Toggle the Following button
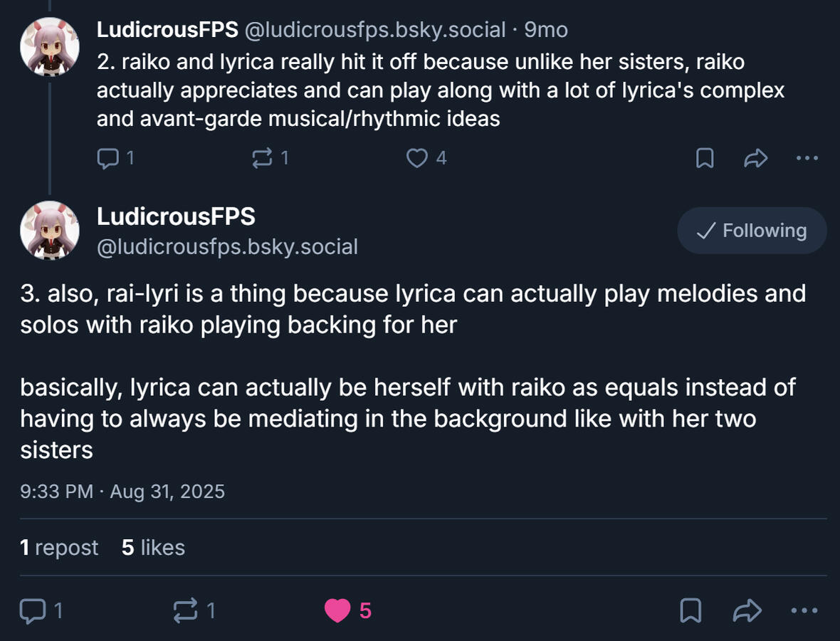The width and height of the screenshot is (840, 641). pos(752,231)
